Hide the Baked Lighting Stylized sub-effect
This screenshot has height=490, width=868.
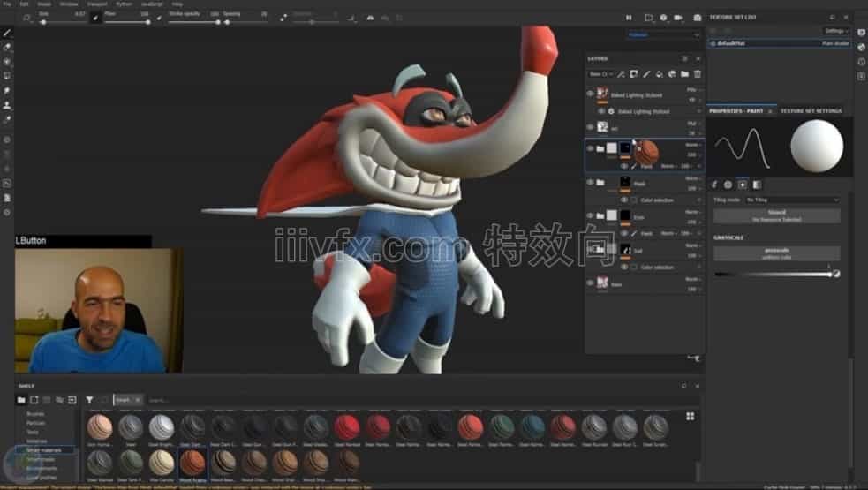coord(601,111)
